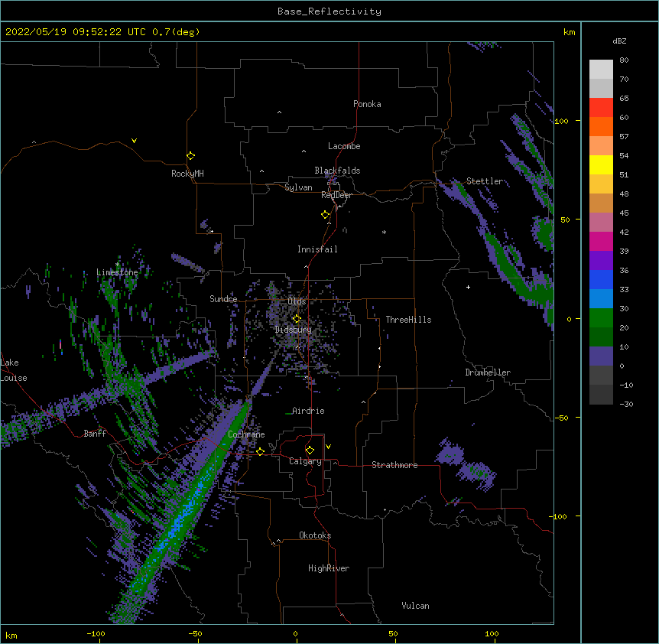This screenshot has height=644, width=659.
Task: Select the red swatch in dBZ legend
Action: 601,107
